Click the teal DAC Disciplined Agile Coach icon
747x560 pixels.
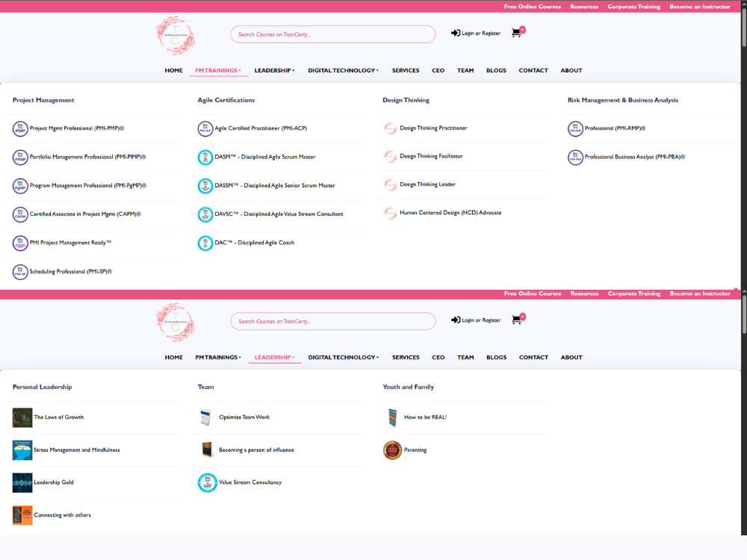point(205,243)
